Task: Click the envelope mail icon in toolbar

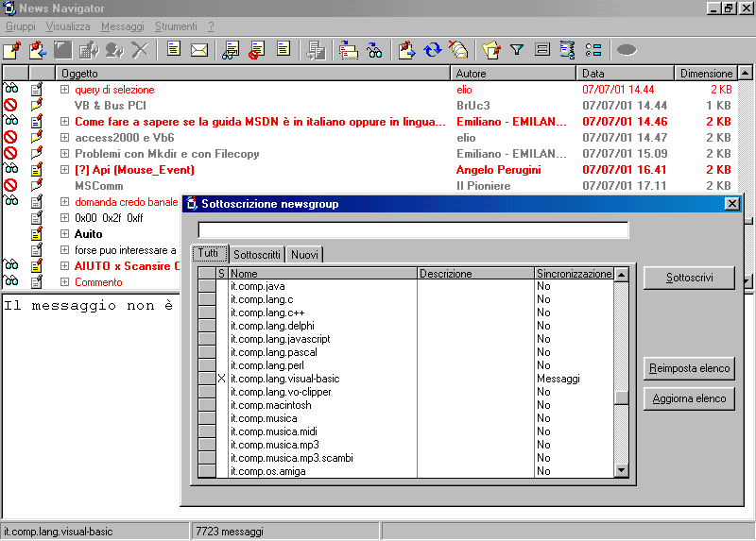Action: pyautogui.click(x=199, y=50)
